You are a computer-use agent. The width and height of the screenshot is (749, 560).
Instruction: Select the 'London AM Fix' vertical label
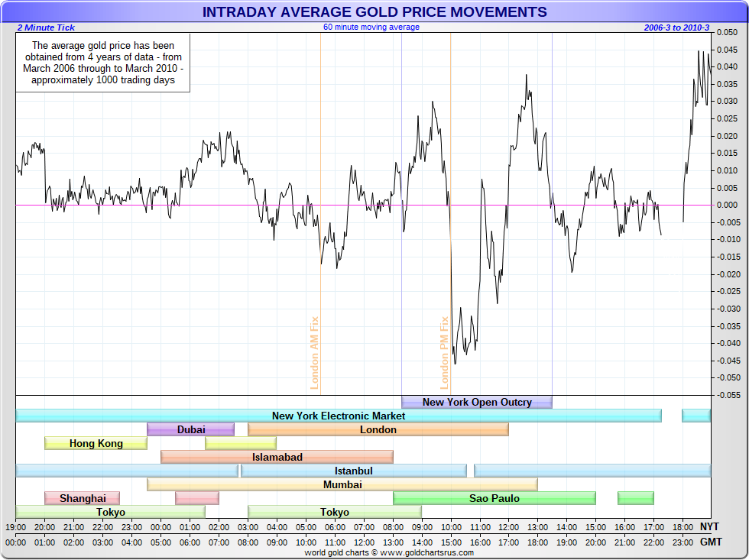(314, 353)
